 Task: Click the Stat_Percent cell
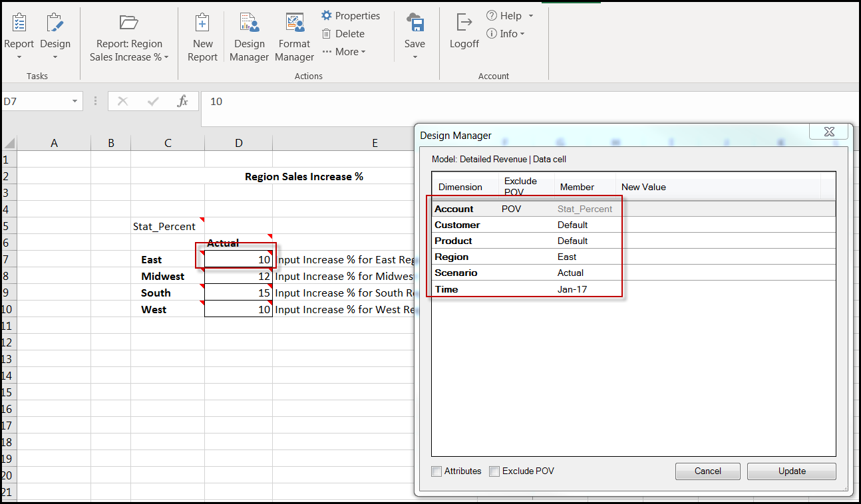168,226
